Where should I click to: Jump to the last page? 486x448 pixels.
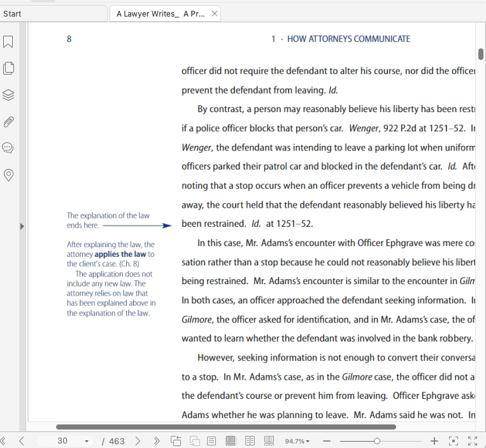click(157, 440)
